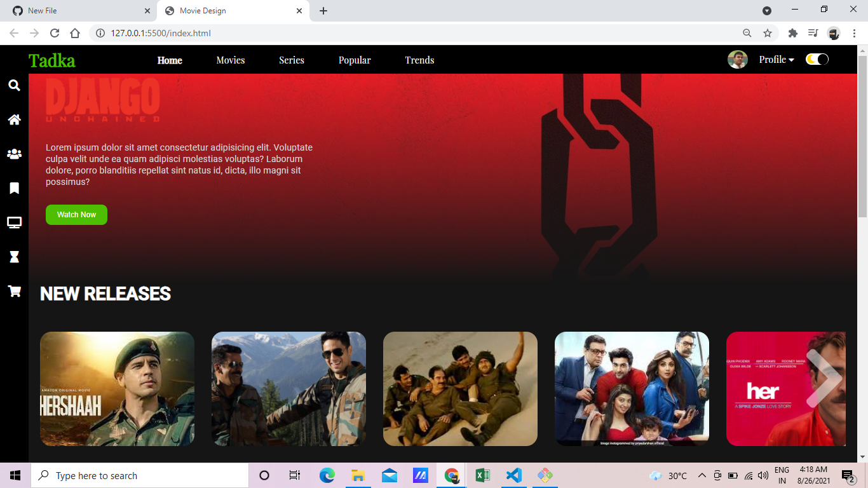The image size is (868, 488).
Task: Click the volume speaker icon in tray
Action: [x=763, y=475]
